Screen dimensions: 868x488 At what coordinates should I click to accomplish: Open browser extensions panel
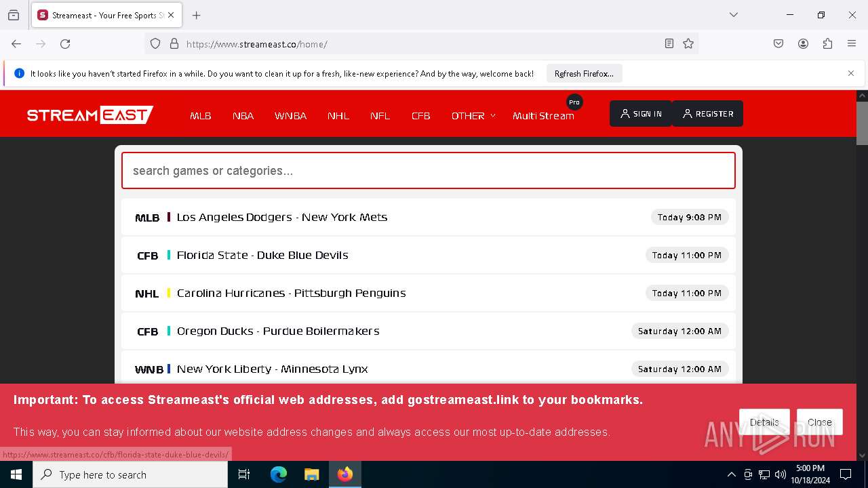click(827, 44)
